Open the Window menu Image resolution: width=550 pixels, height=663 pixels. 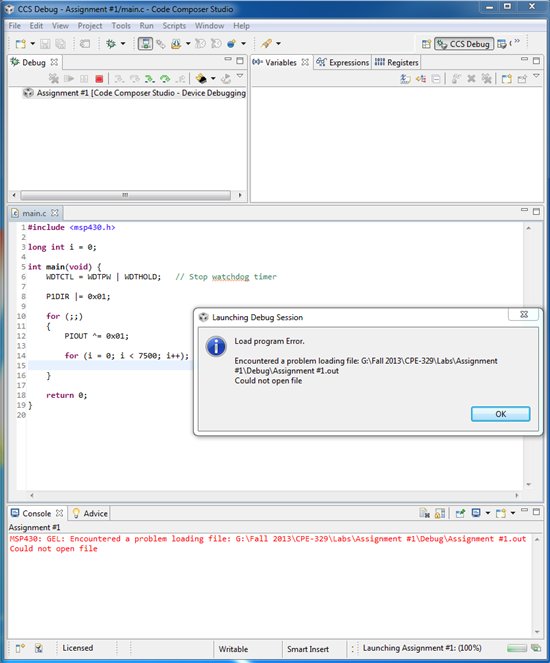[210, 26]
